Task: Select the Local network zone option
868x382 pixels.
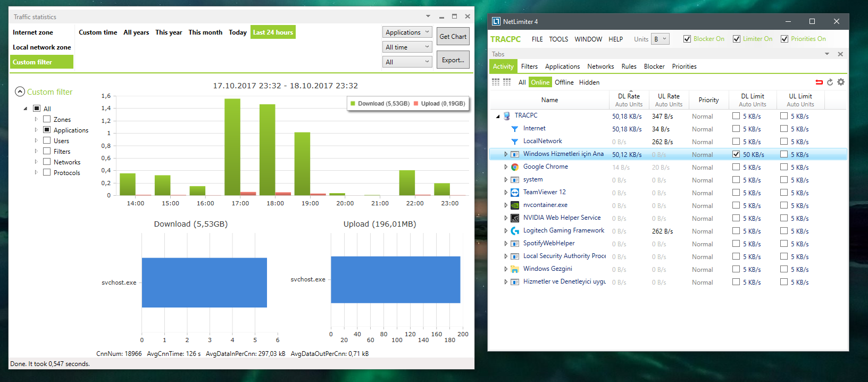Action: click(x=41, y=47)
